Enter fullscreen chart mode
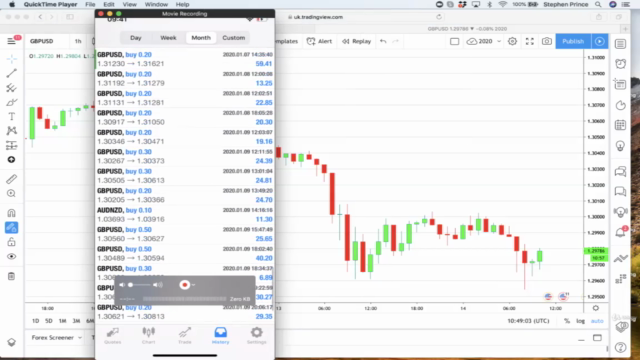 coord(529,41)
